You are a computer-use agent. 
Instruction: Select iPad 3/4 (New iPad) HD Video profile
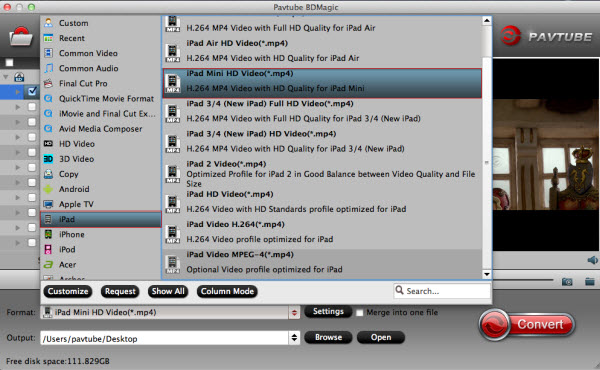pos(322,143)
